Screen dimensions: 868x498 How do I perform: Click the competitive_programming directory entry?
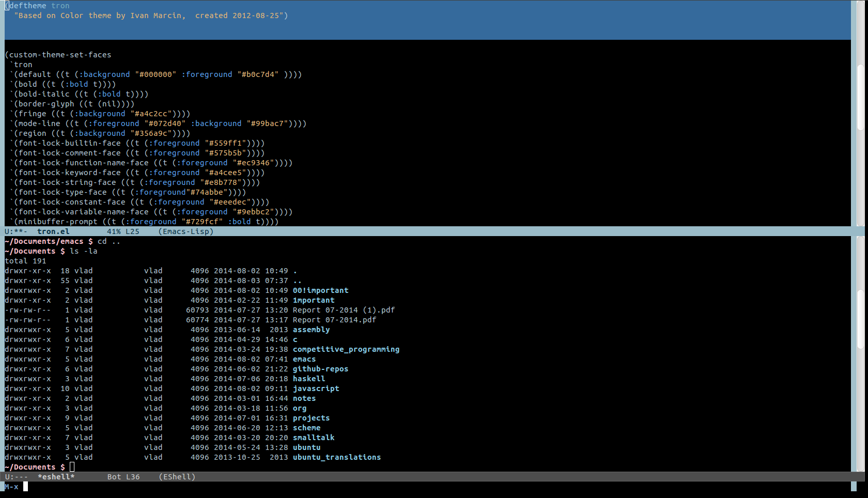click(346, 349)
